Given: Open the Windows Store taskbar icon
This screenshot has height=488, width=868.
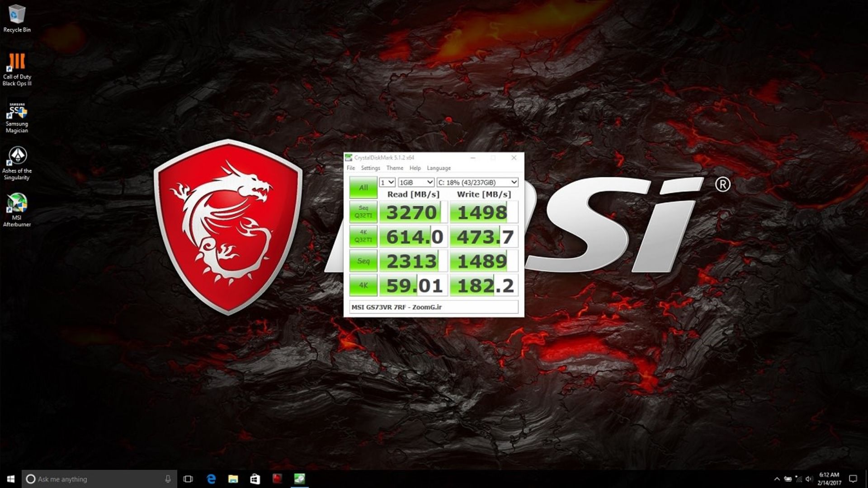Looking at the screenshot, I should pyautogui.click(x=255, y=479).
